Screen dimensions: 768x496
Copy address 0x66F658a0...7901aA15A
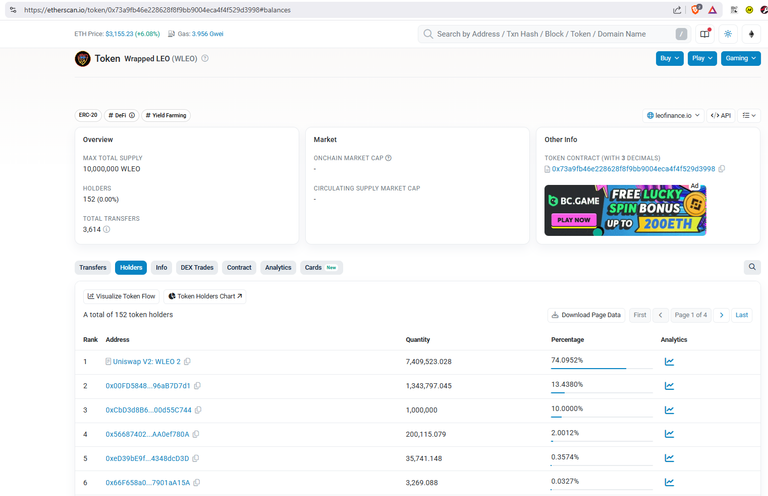click(x=197, y=482)
